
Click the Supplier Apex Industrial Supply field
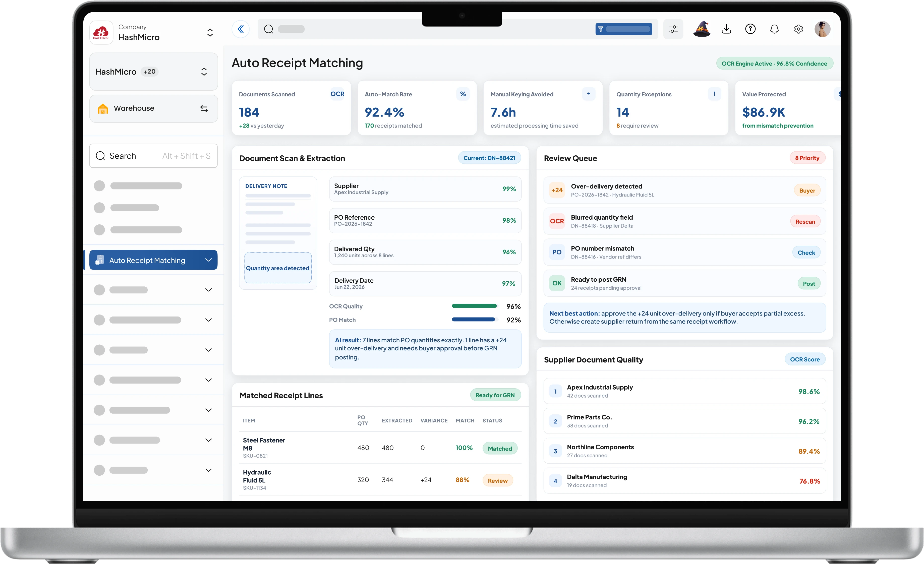tap(425, 189)
